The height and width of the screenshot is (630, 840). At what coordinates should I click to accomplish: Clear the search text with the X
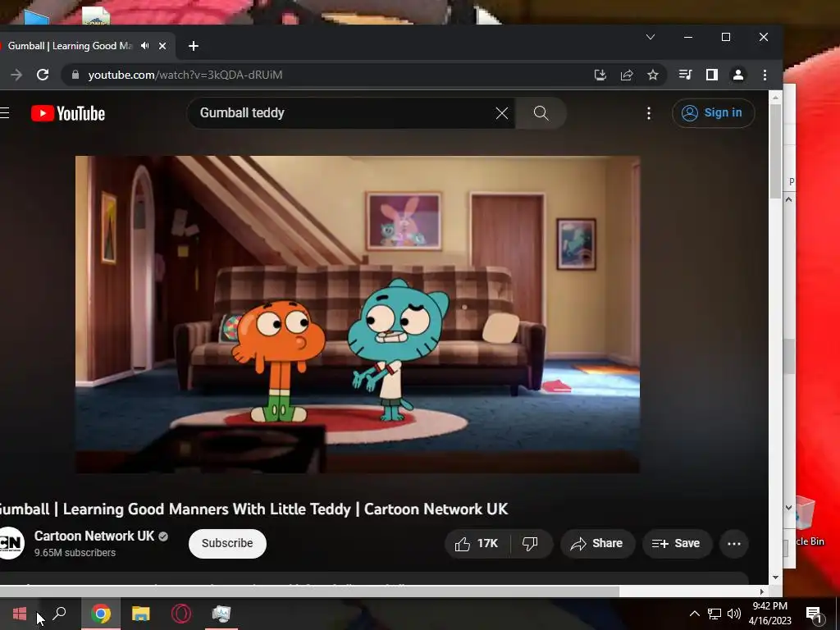(501, 113)
